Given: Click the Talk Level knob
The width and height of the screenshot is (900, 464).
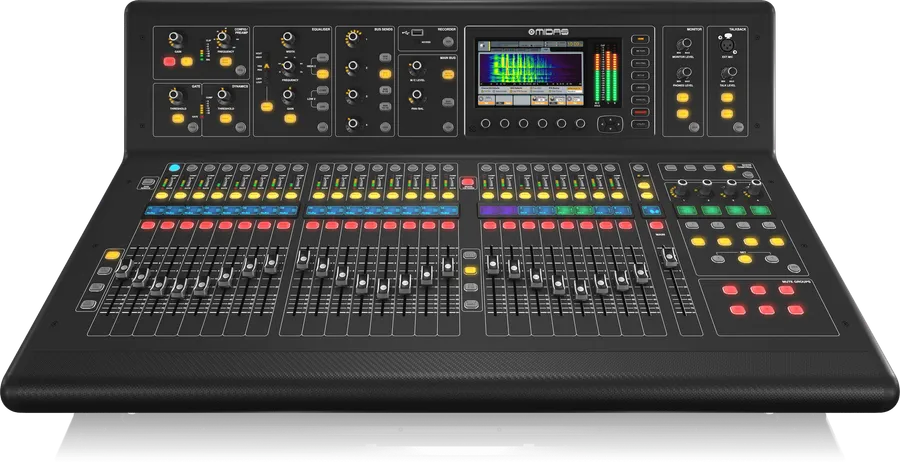Looking at the screenshot, I should click(728, 73).
